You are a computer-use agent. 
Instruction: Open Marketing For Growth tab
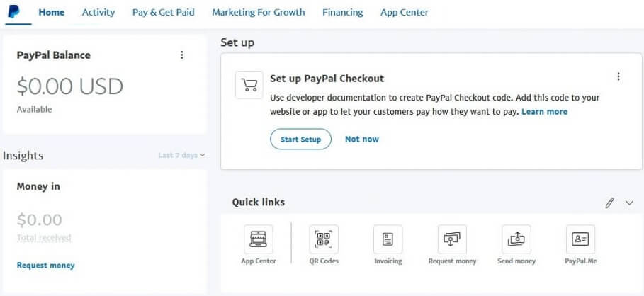coord(259,12)
